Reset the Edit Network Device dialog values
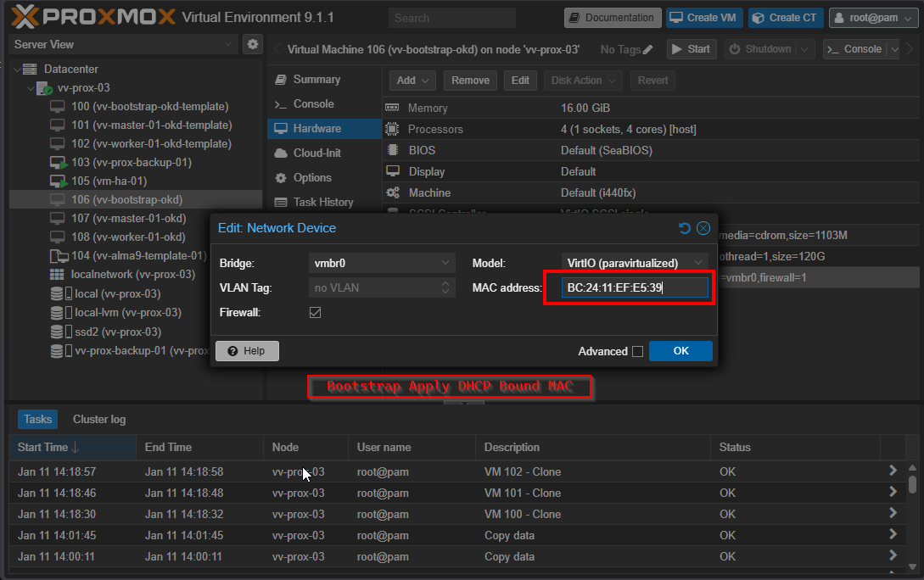This screenshot has width=924, height=580. tap(685, 228)
